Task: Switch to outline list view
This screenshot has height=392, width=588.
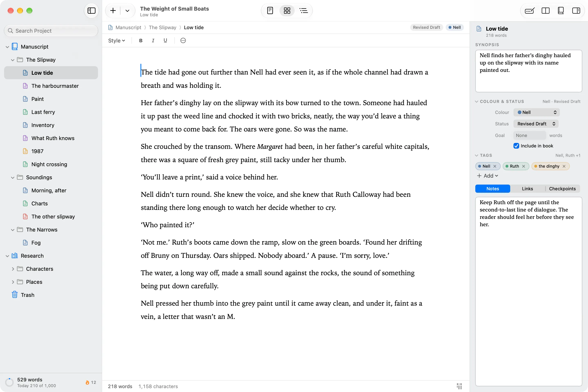Action: pos(304,10)
